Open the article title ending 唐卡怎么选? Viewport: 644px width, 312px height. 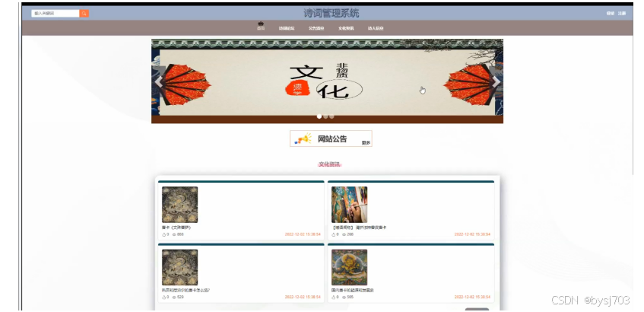[x=186, y=290]
